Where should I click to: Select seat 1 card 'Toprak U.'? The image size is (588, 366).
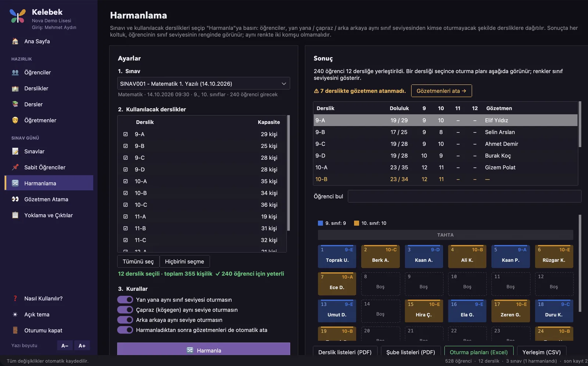click(337, 256)
